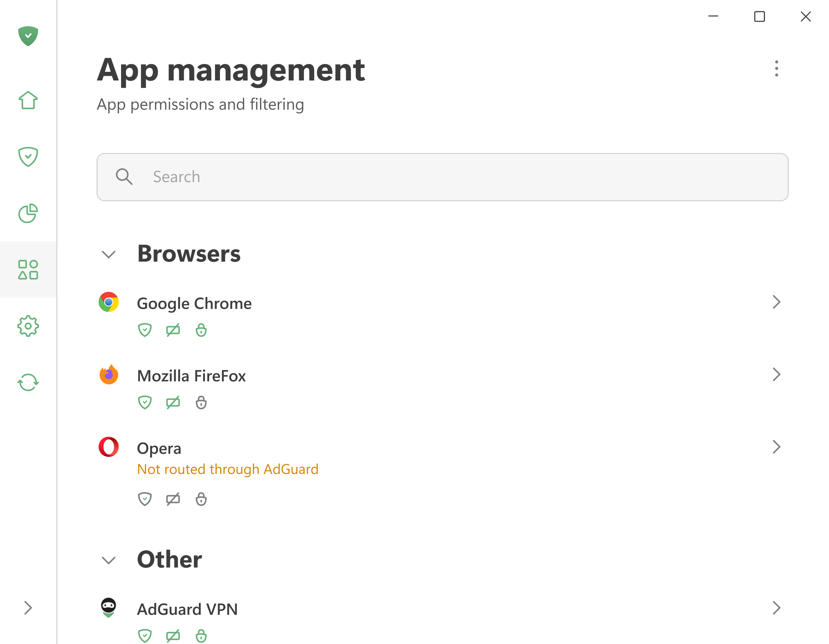Click the Google Chrome browser icon
This screenshot has width=829, height=644.
[x=109, y=302]
